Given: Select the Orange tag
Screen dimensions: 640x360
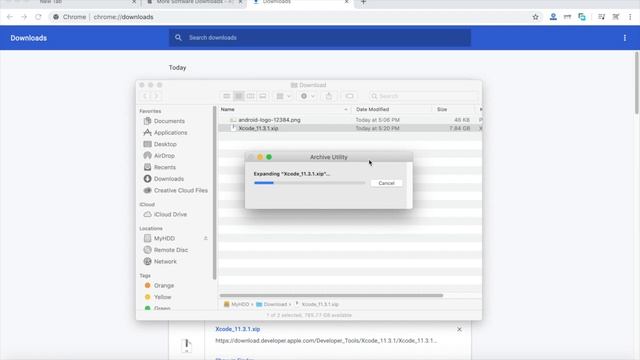Looking at the screenshot, I should (x=164, y=285).
